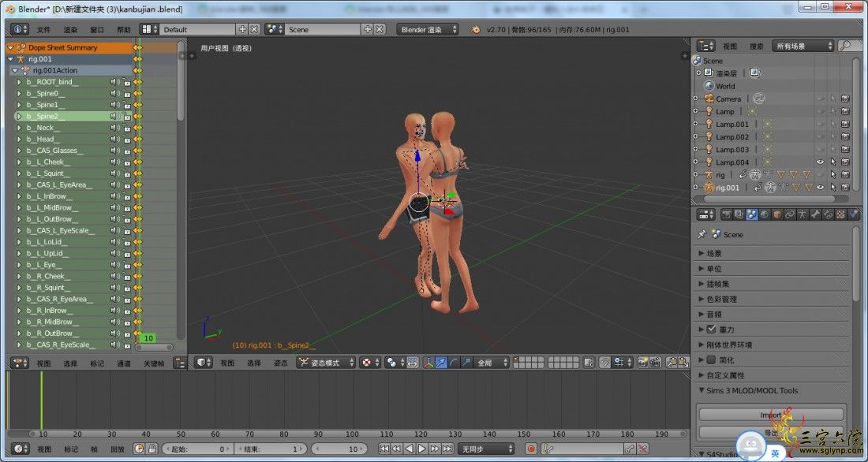Open the 无同步 sync mode dropdown
This screenshot has width=868, height=462.
click(x=485, y=449)
